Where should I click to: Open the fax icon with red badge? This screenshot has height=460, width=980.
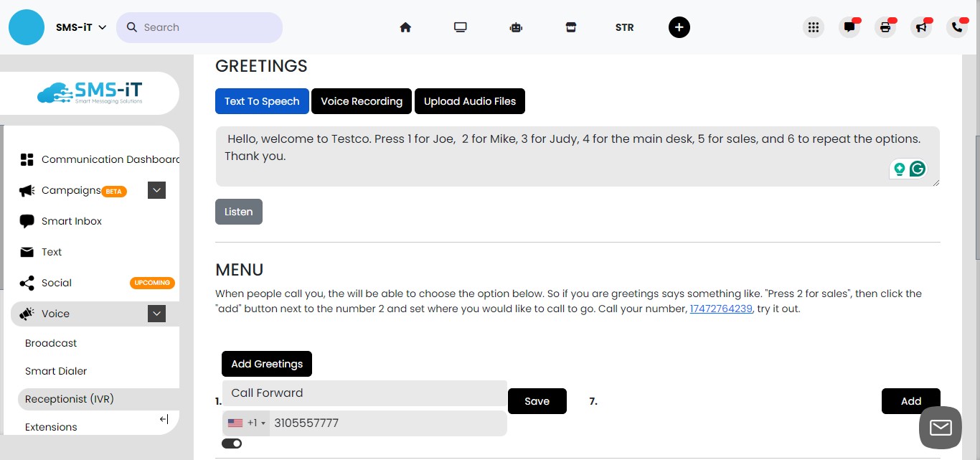click(x=885, y=27)
